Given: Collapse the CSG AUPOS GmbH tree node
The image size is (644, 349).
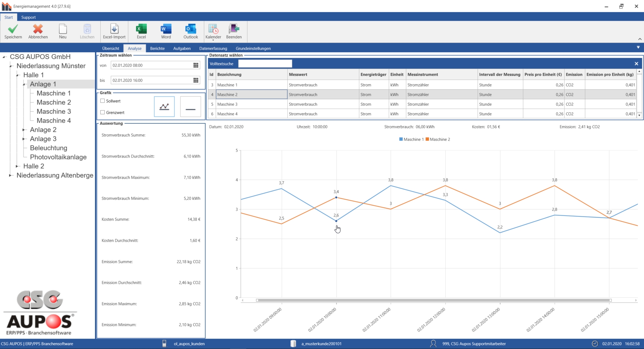Looking at the screenshot, I should pos(4,57).
